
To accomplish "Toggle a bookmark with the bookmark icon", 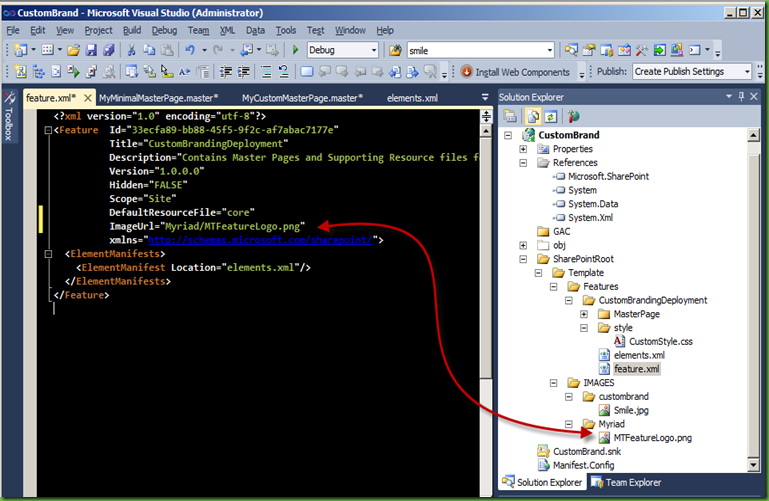I will tap(307, 72).
